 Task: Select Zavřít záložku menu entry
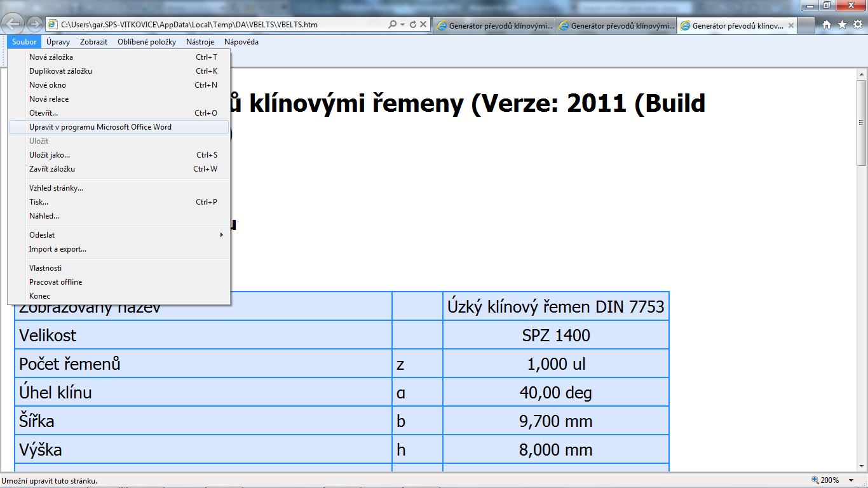(119, 169)
